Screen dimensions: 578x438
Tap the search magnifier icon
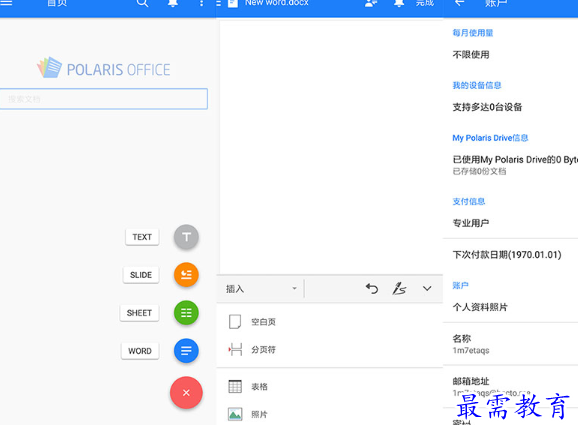coord(142,3)
